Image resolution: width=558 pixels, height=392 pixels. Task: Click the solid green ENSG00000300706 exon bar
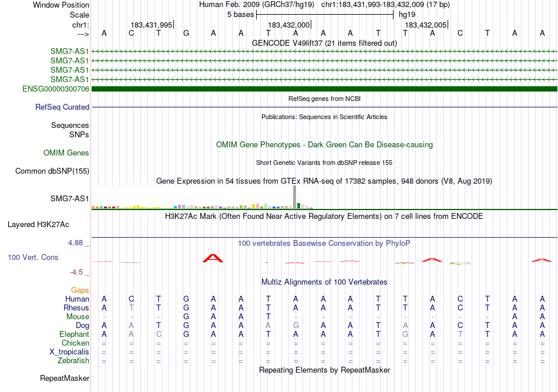pyautogui.click(x=324, y=89)
